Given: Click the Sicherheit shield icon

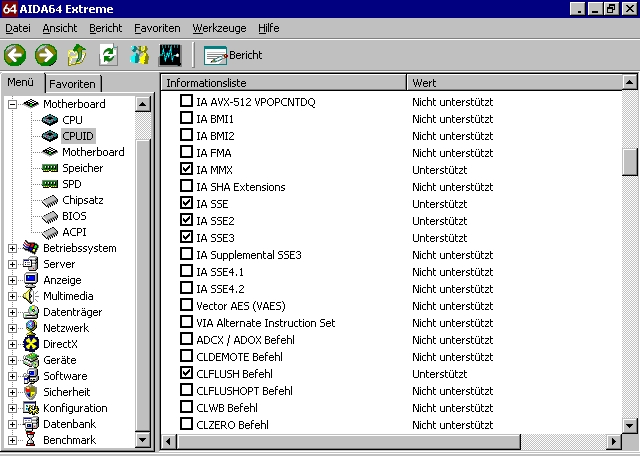Looking at the screenshot, I should 31,392.
